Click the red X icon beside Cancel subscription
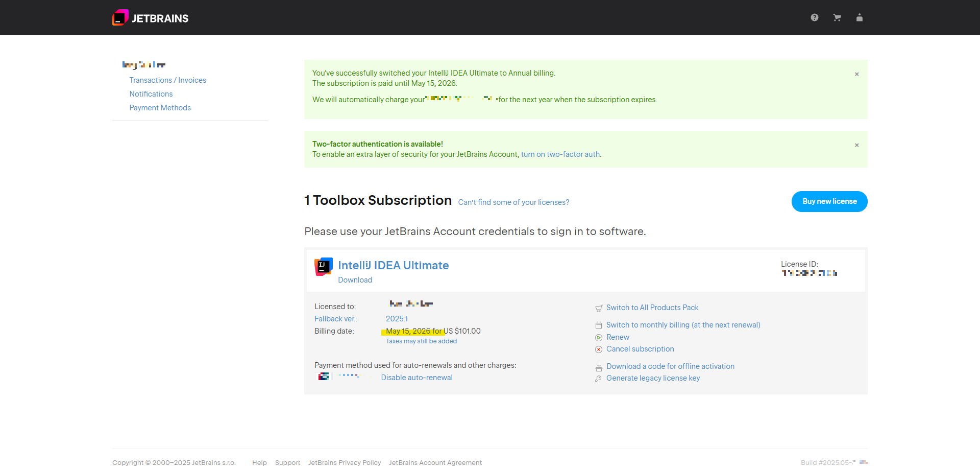This screenshot has width=980, height=468. [x=599, y=349]
